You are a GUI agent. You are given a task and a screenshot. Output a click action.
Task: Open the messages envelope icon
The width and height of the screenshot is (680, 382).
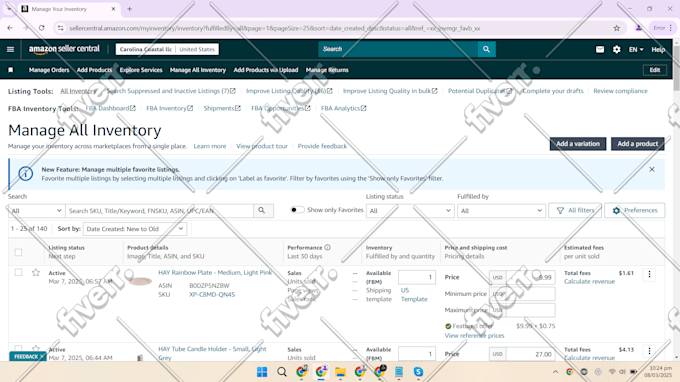pos(600,49)
